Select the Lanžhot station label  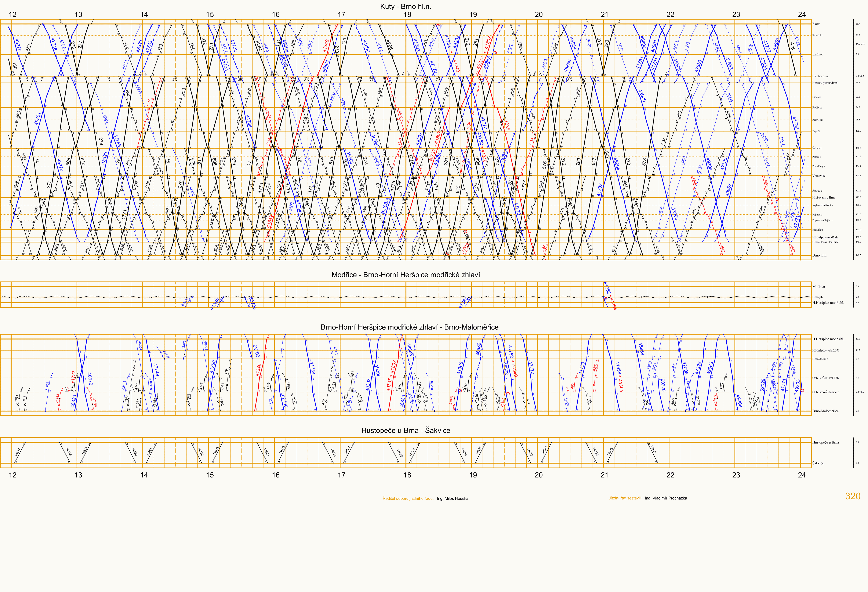[x=817, y=55]
